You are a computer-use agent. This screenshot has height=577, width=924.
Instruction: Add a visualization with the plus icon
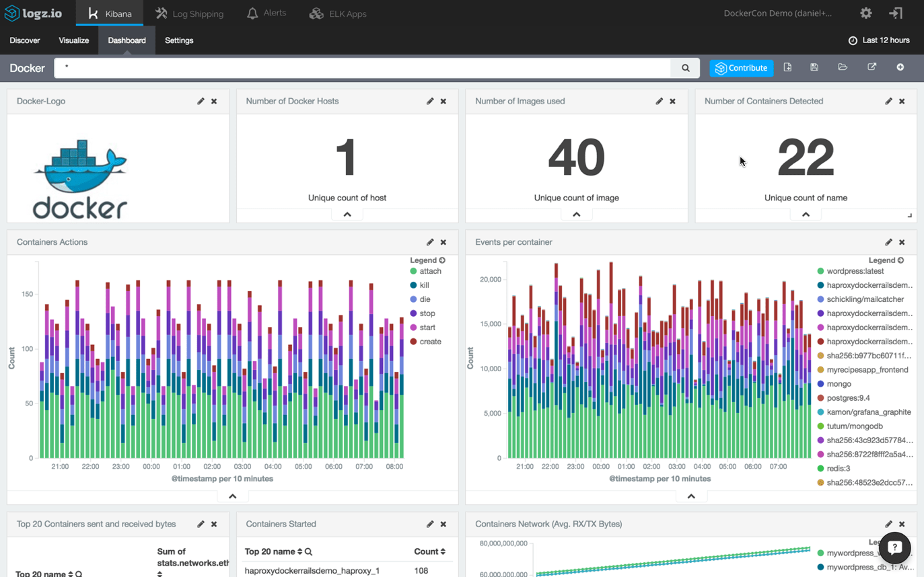click(900, 67)
